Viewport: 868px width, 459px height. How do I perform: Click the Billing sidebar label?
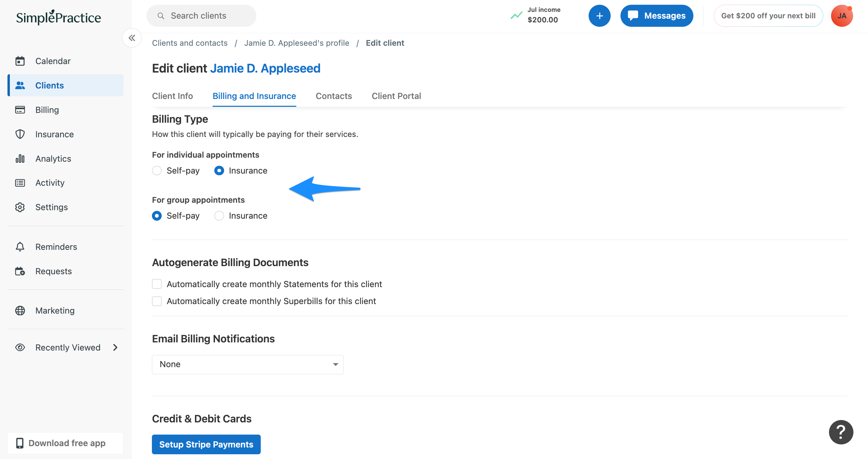pos(47,110)
